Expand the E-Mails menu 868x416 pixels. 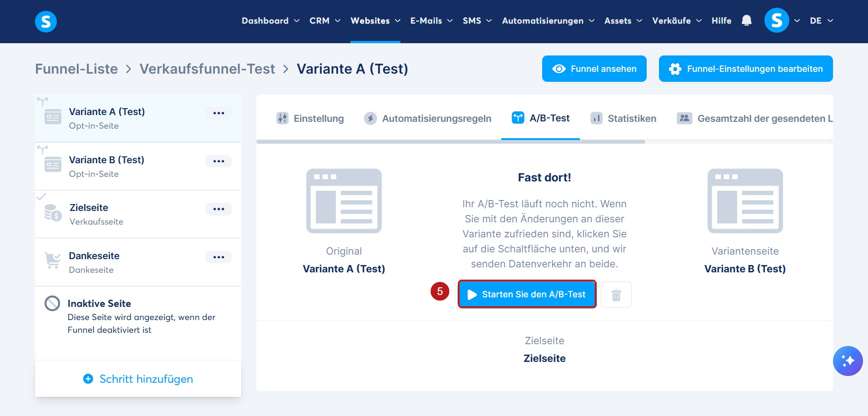[431, 20]
